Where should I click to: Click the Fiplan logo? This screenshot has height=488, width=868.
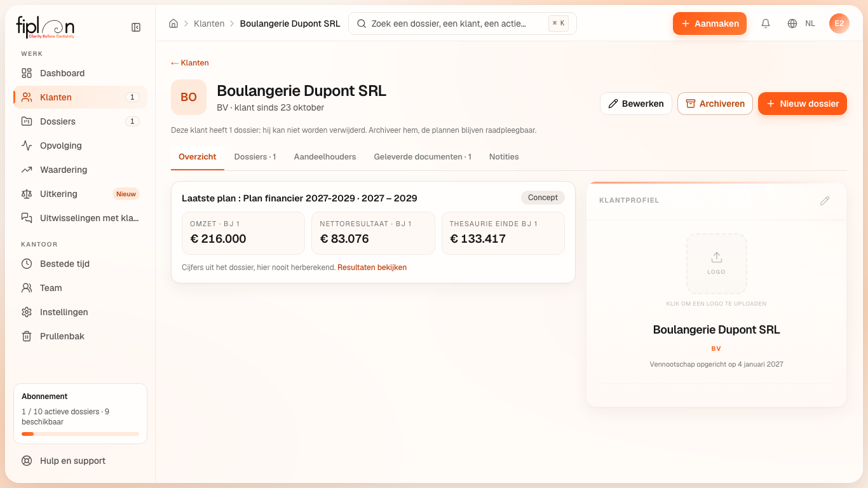[45, 27]
